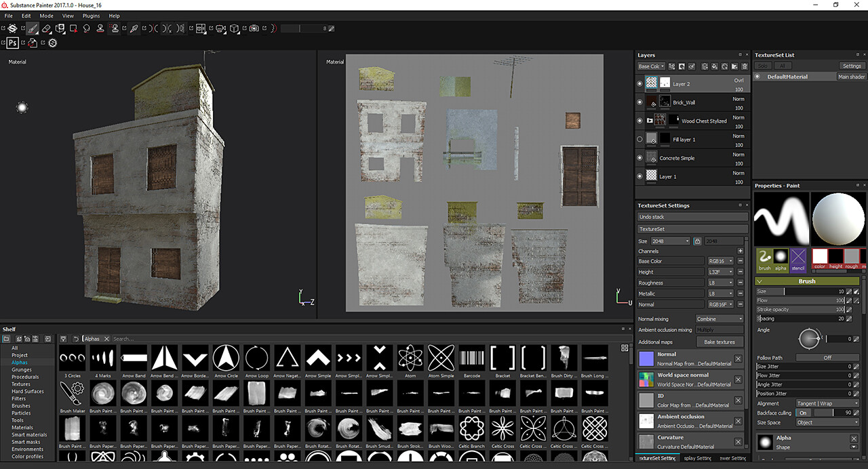868x469 pixels.
Task: Open the Edit menu
Action: point(26,16)
